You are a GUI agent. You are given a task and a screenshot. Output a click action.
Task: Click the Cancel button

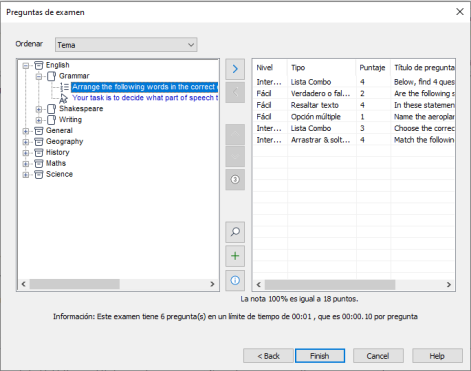[x=378, y=356]
